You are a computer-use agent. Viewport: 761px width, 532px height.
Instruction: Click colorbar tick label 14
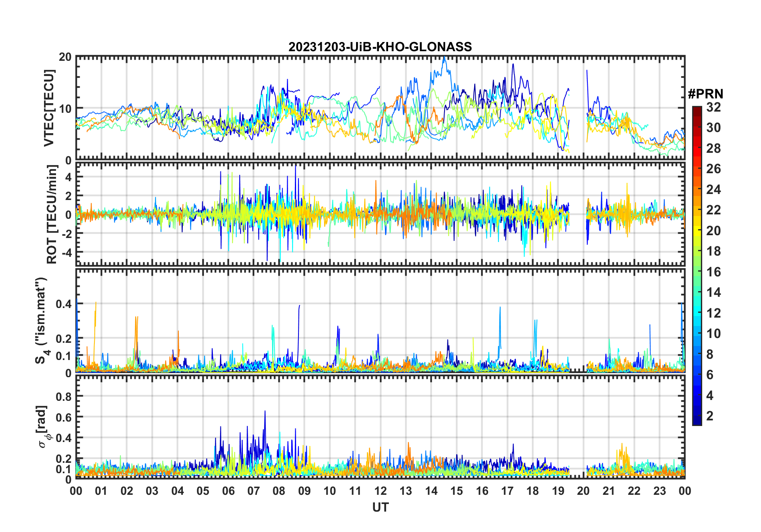click(x=713, y=292)
